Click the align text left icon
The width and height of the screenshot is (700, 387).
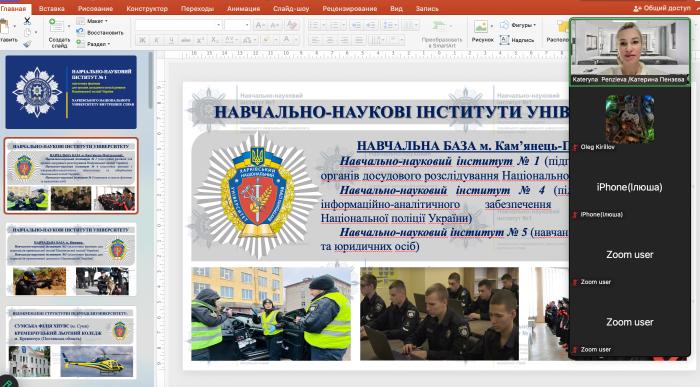click(x=315, y=41)
